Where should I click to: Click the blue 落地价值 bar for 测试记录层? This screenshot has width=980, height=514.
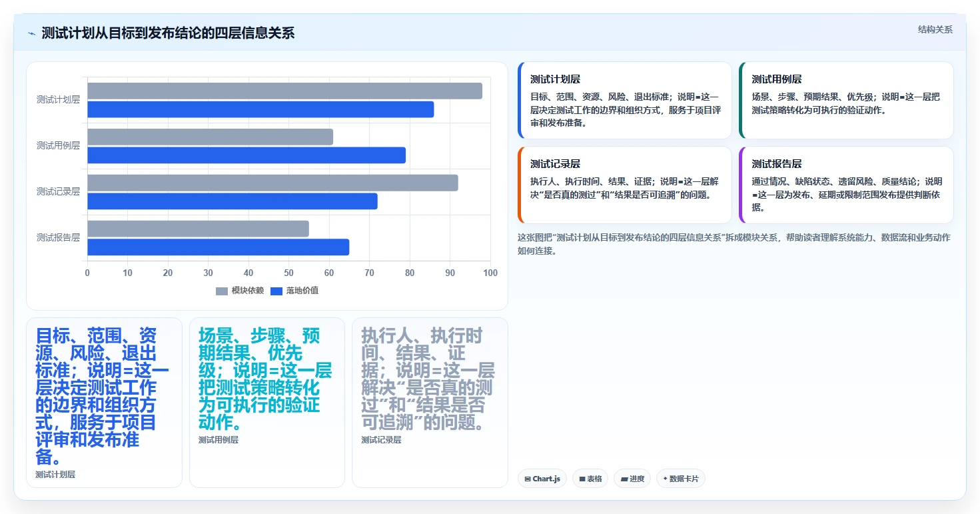point(233,201)
